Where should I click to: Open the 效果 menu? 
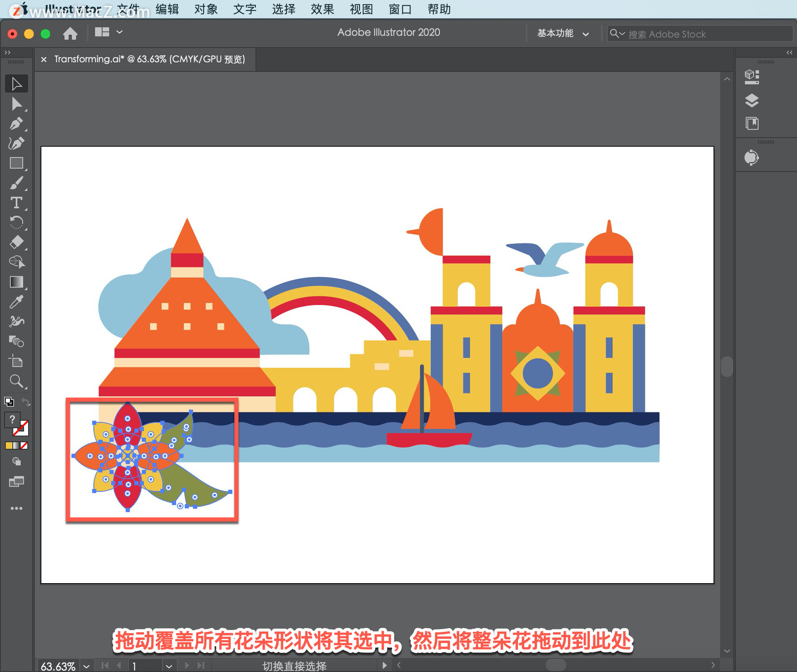pyautogui.click(x=322, y=9)
